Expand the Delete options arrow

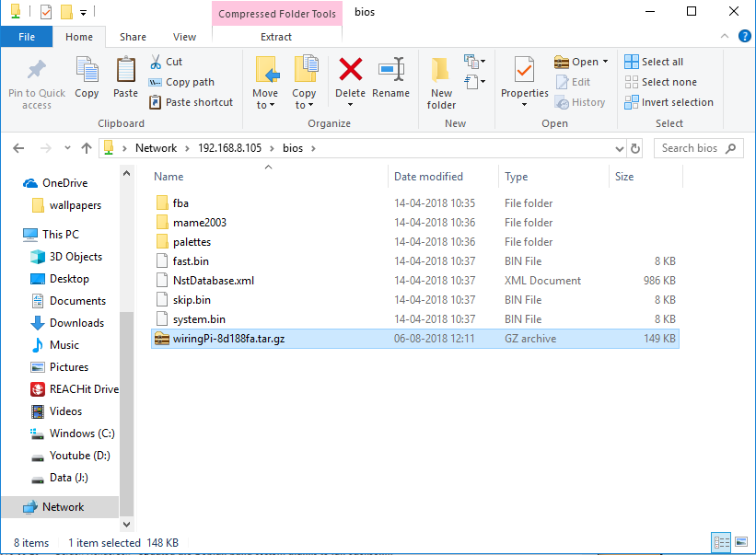tap(351, 105)
